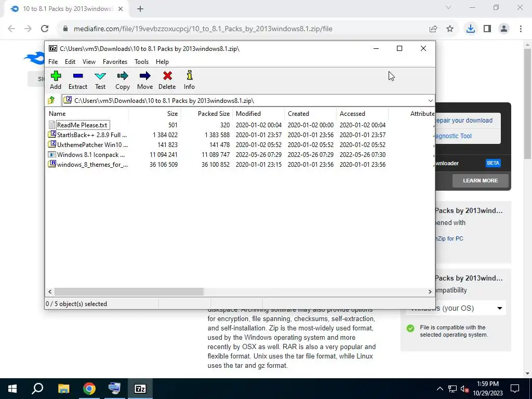The height and width of the screenshot is (399, 532).
Task: Open Chrome three-dot menu
Action: pos(521,29)
